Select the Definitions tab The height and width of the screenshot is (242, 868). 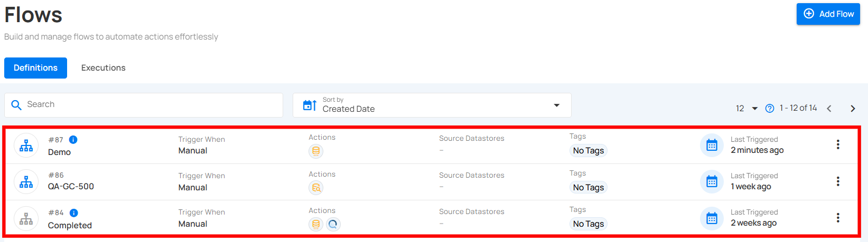click(35, 68)
